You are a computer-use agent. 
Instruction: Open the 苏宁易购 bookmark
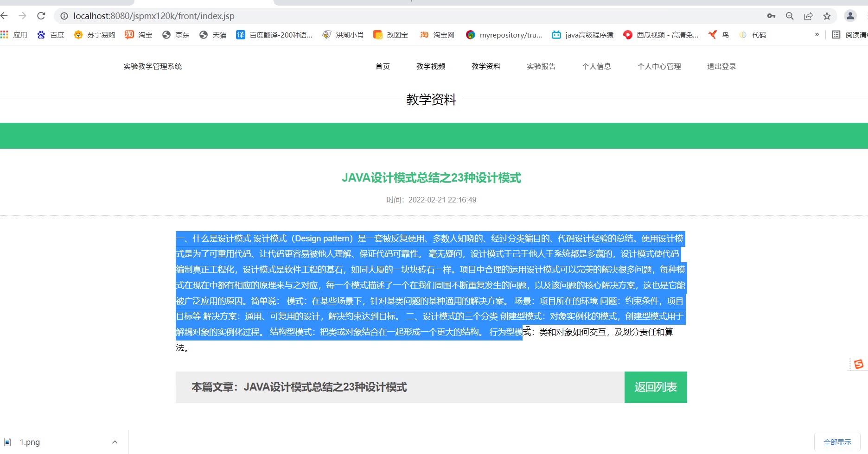click(95, 35)
